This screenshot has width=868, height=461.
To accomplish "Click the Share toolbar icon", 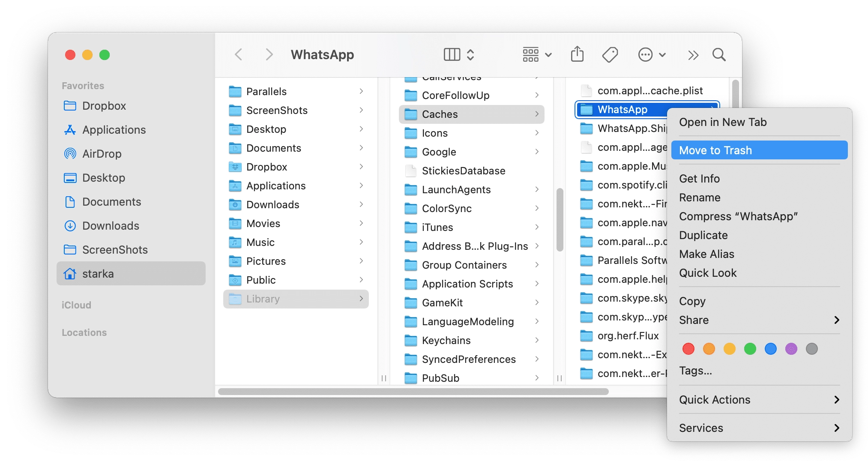I will tap(577, 54).
